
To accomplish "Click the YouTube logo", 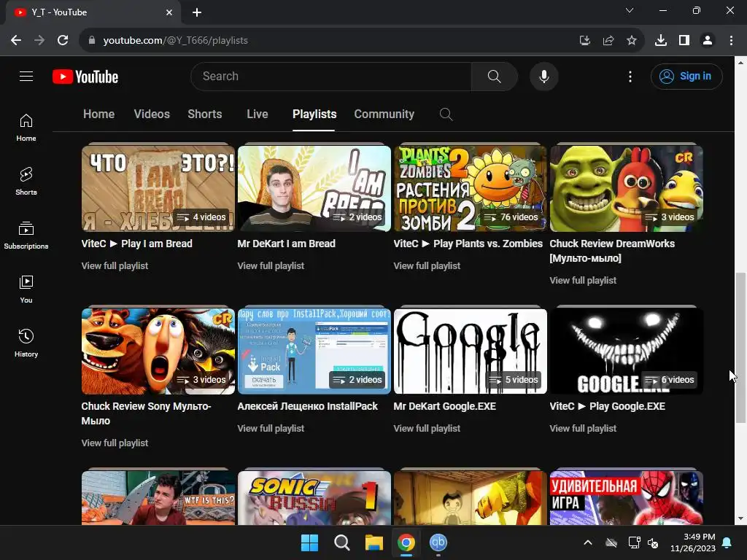I will coord(85,77).
